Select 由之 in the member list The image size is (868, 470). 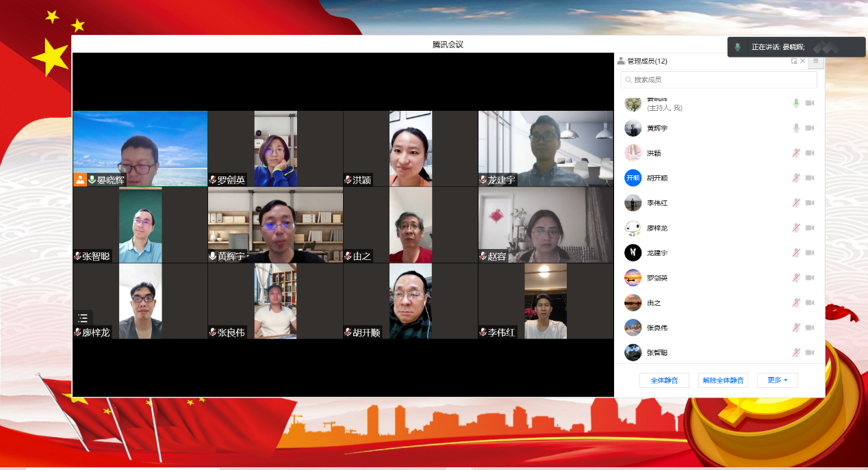(x=654, y=303)
